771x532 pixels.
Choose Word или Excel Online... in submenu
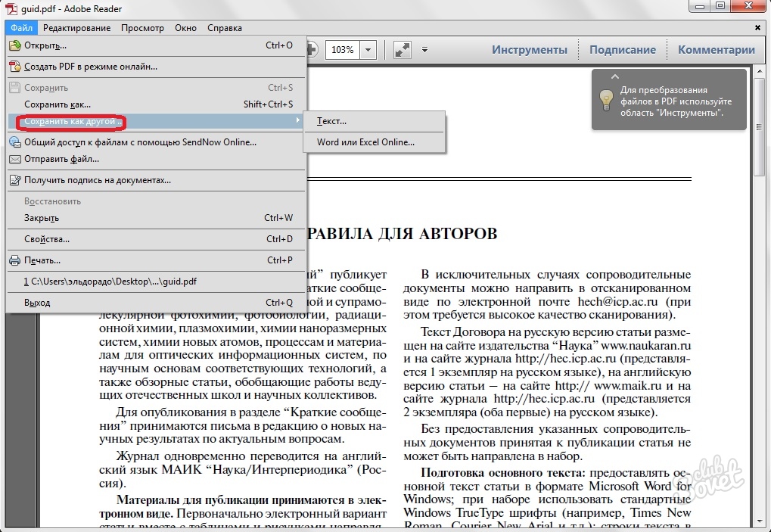pos(375,142)
